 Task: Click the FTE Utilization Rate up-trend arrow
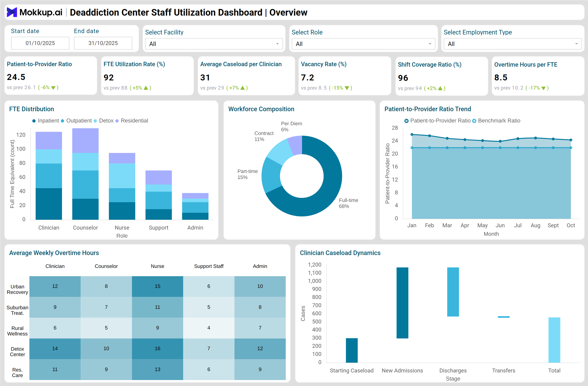(146, 88)
